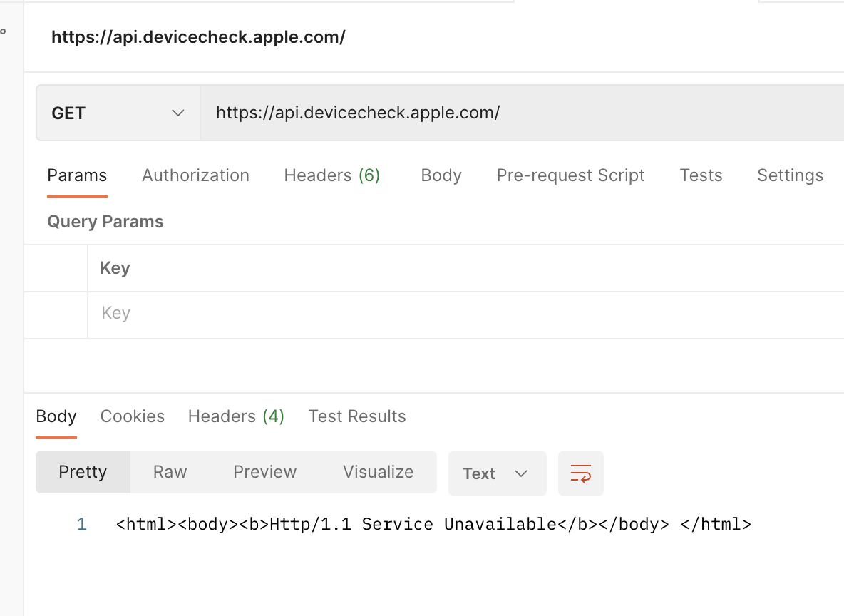Click the request URL input field
This screenshot has height=616, width=844.
[520, 113]
